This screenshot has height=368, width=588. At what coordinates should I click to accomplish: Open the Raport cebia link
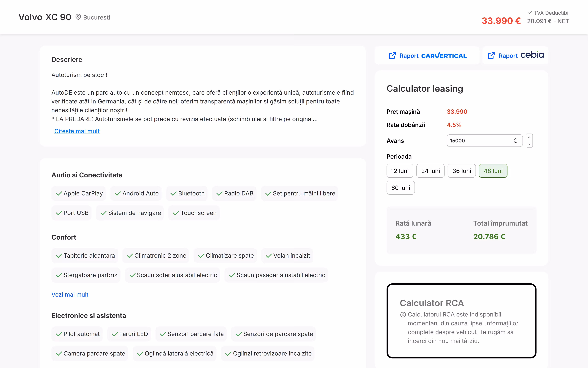[515, 56]
